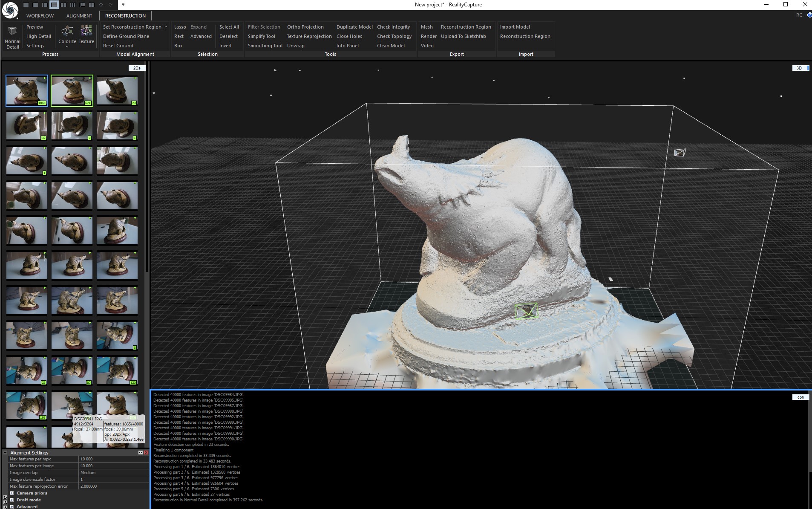Click the Simplify Tool button

click(x=262, y=36)
